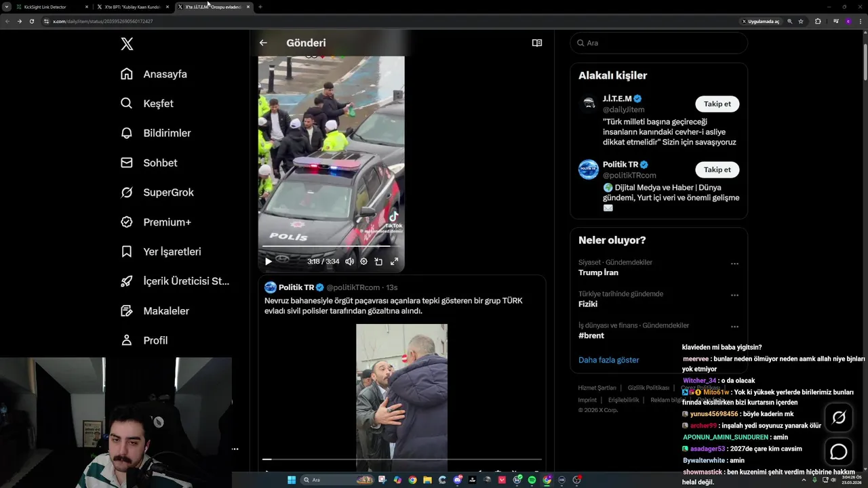Enter fullscreen on the police video
868x488 pixels.
pos(394,261)
